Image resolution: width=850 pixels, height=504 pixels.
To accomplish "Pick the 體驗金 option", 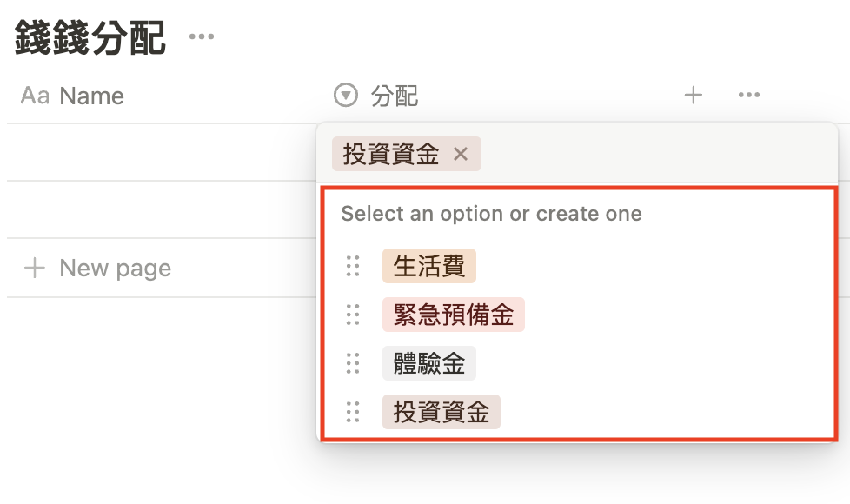I will click(428, 363).
